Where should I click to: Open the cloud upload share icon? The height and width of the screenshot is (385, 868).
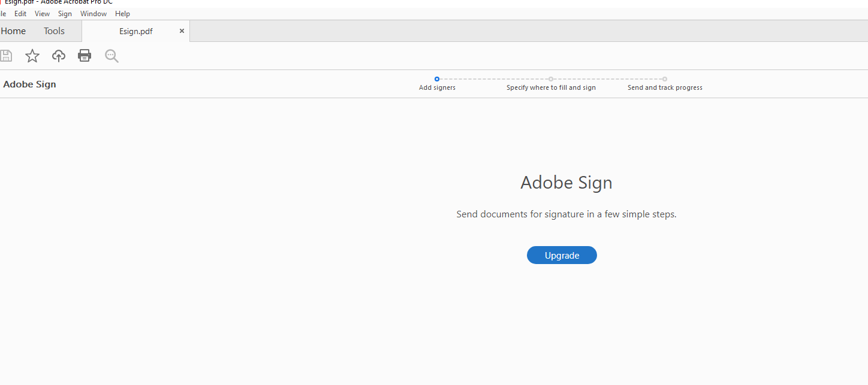point(58,55)
